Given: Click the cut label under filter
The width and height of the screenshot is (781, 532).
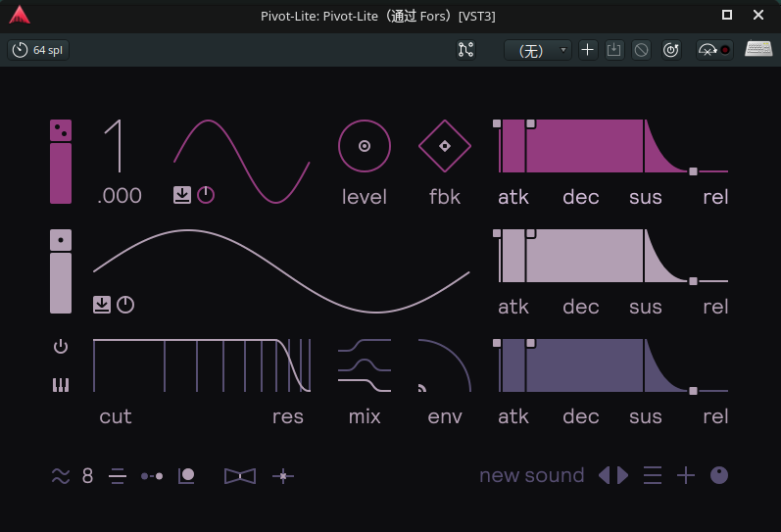Looking at the screenshot, I should tap(116, 416).
